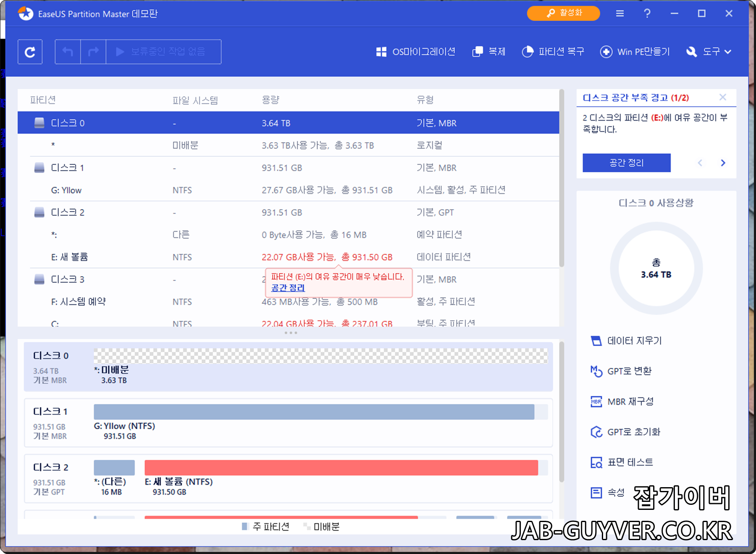Select GPT로 초기화 action
756x554 pixels.
tap(625, 432)
